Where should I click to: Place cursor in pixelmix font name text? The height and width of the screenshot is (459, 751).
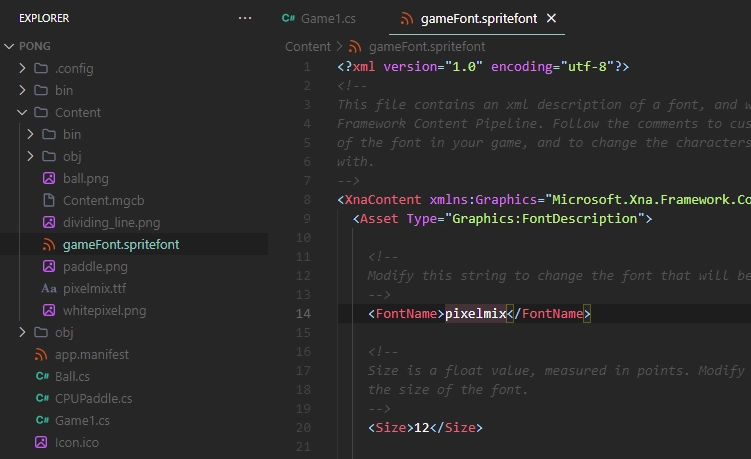[476, 314]
